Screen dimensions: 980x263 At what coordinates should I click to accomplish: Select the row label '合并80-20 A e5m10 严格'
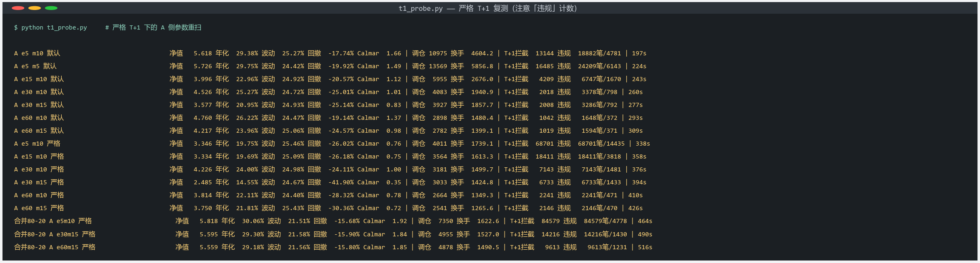pyautogui.click(x=53, y=221)
